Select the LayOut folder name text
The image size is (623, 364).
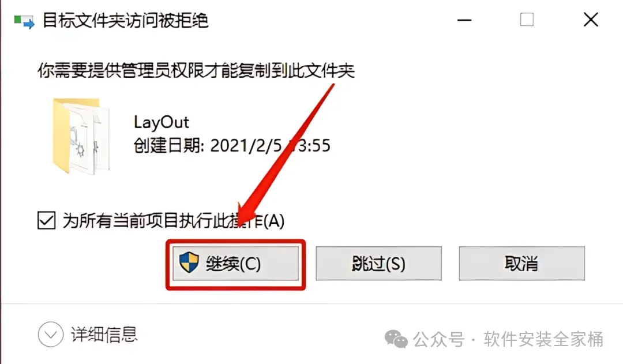(x=162, y=122)
